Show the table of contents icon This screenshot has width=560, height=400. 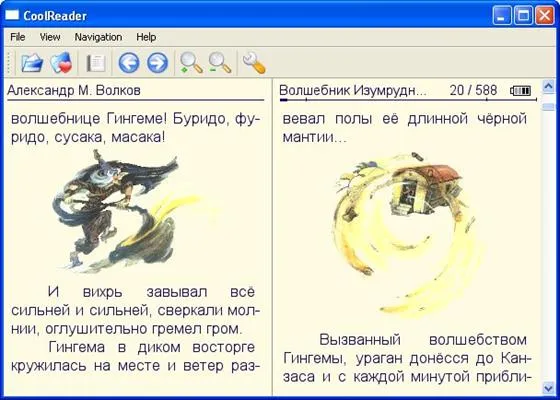96,63
